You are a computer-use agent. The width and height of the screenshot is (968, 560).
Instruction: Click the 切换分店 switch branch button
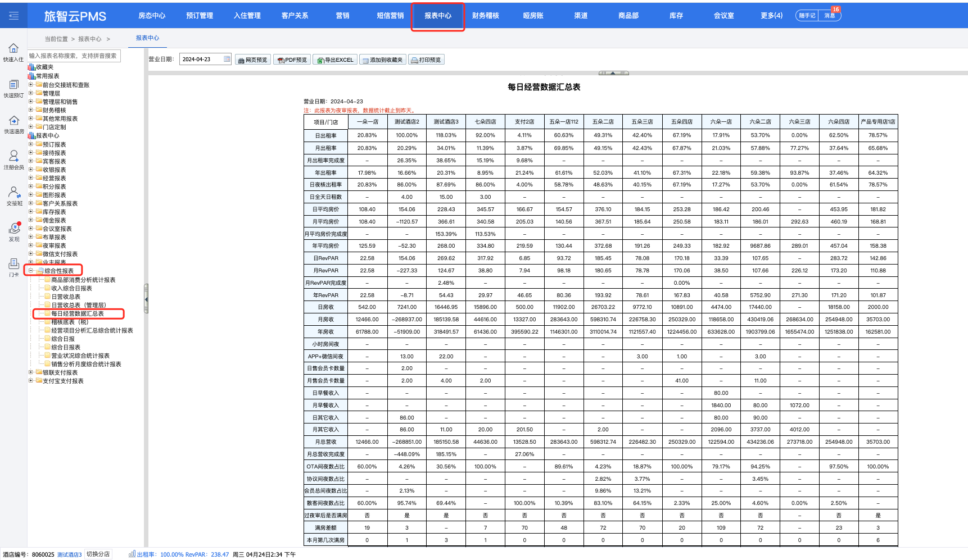pos(98,554)
